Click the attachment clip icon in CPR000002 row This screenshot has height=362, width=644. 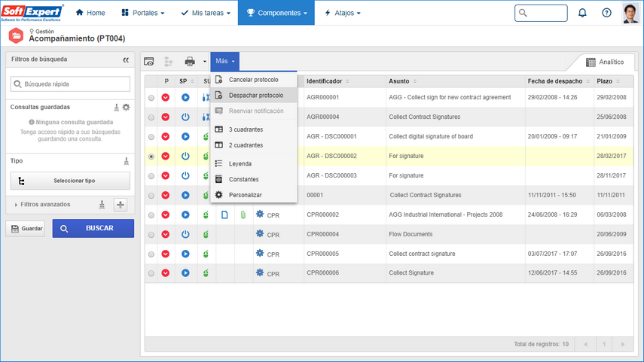click(243, 214)
